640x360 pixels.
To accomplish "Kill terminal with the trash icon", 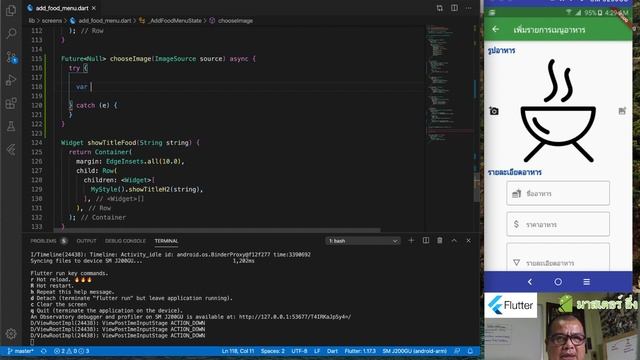I will pyautogui.click(x=440, y=241).
